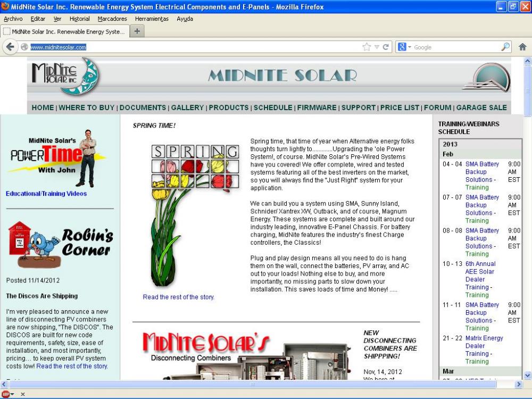The width and height of the screenshot is (532, 399).
Task: Open the Ayuda menu
Action: click(x=185, y=19)
